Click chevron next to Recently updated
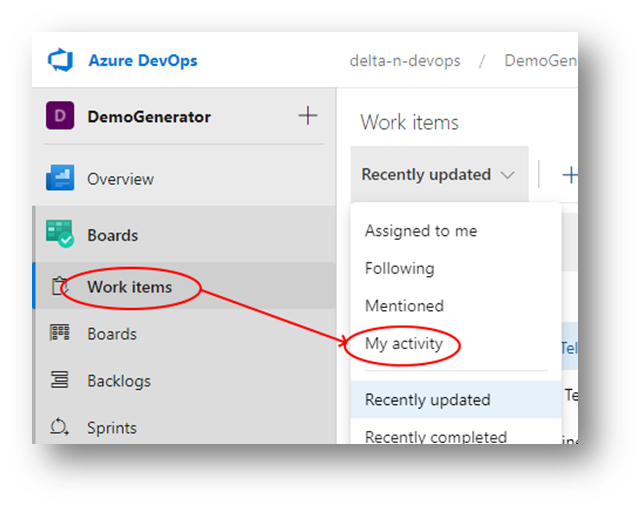The width and height of the screenshot is (643, 509). coord(508,176)
